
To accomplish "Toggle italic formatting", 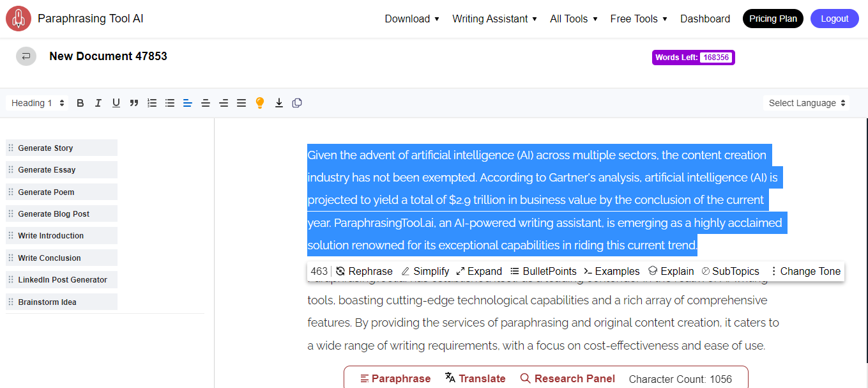I will point(98,103).
